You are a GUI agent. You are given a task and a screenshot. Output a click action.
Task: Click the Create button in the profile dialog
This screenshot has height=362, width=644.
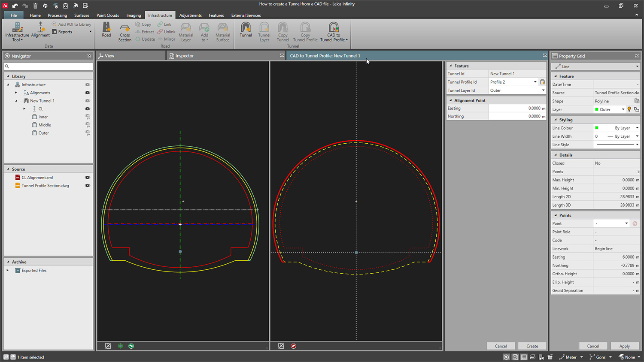532,346
